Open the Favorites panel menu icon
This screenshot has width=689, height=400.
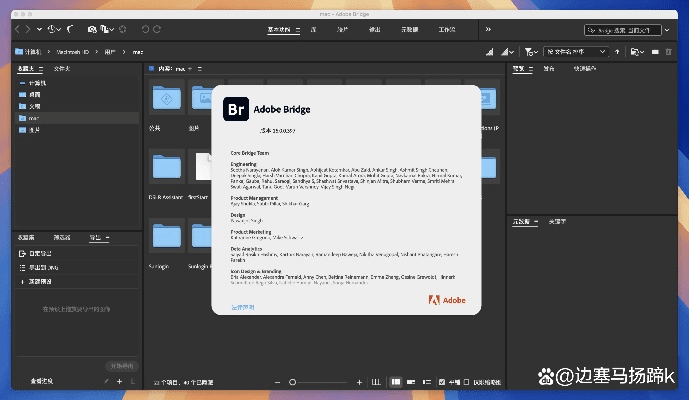pos(41,69)
